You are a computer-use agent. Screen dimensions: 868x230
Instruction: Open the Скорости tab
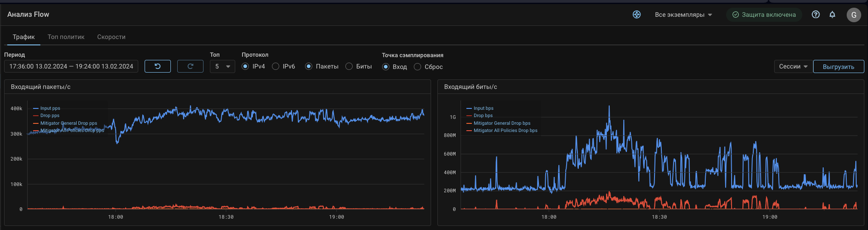coord(111,37)
